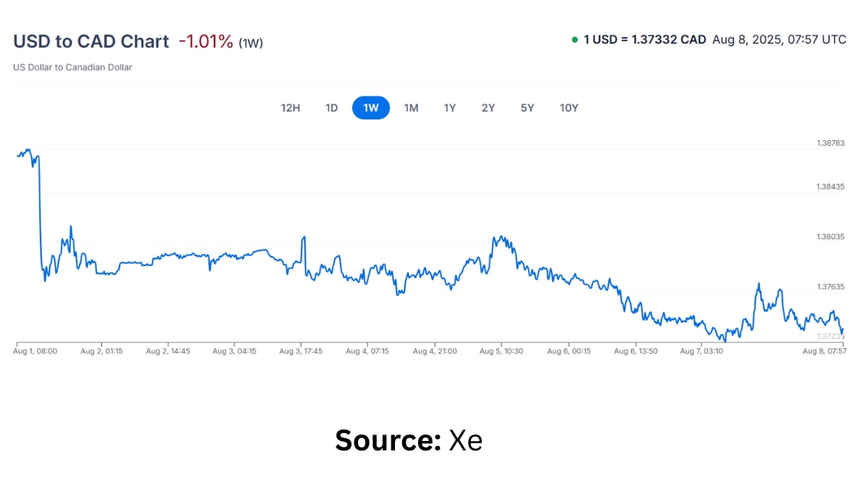The height and width of the screenshot is (488, 868).
Task: Click US Dollar to Canadian Dollar subtitle
Action: pyautogui.click(x=72, y=67)
